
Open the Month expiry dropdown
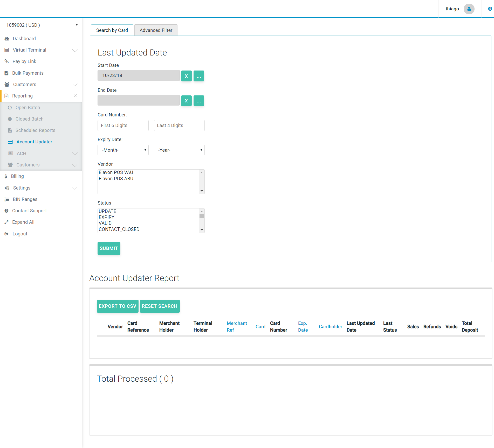tap(123, 150)
